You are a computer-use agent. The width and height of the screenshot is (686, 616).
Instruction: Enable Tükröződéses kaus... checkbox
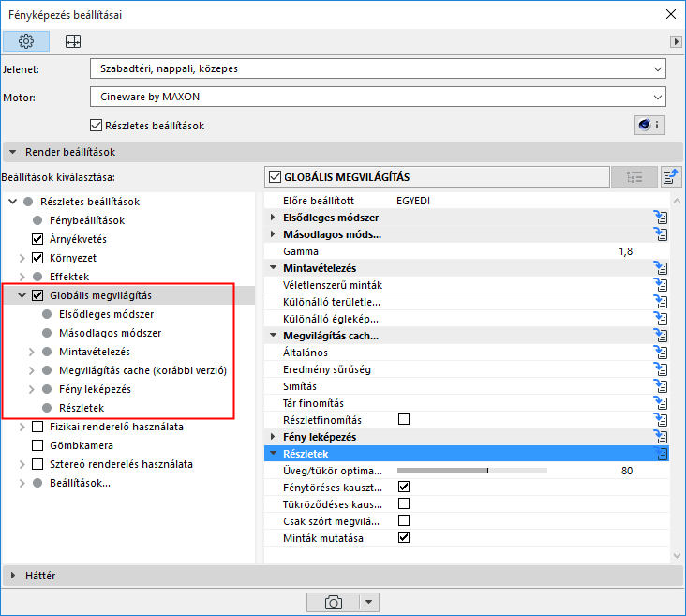404,503
